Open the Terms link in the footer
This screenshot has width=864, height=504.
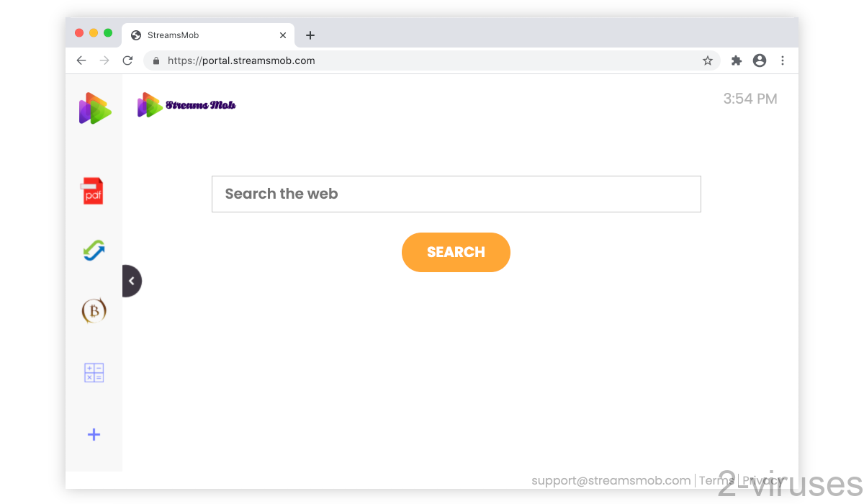716,480
